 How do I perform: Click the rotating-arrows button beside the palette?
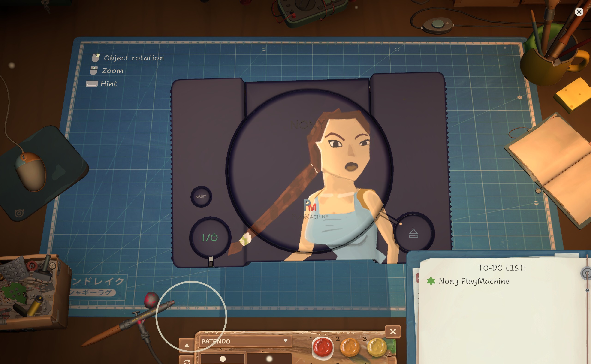coord(187,360)
